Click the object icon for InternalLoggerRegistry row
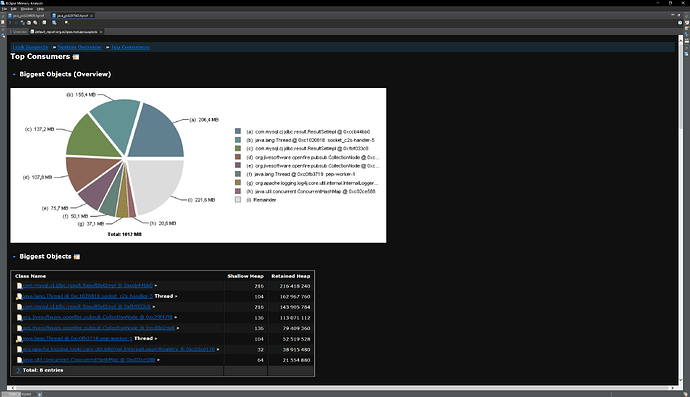 tap(19, 349)
